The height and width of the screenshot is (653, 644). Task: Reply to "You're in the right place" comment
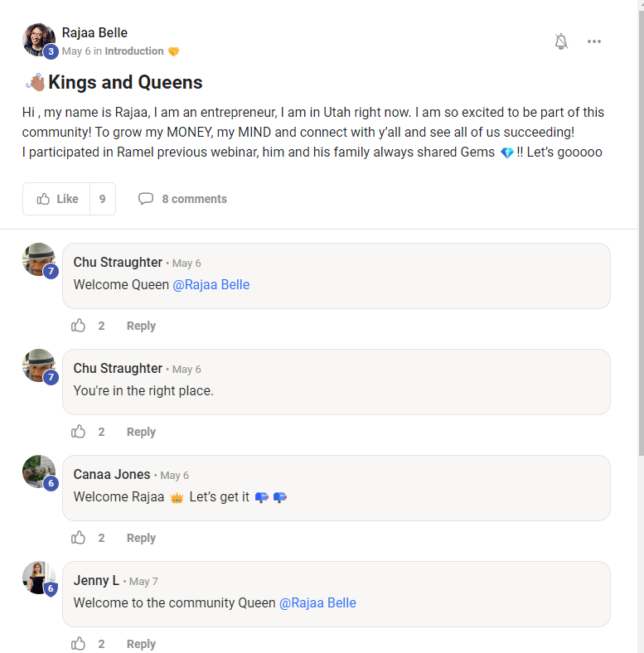pos(141,432)
